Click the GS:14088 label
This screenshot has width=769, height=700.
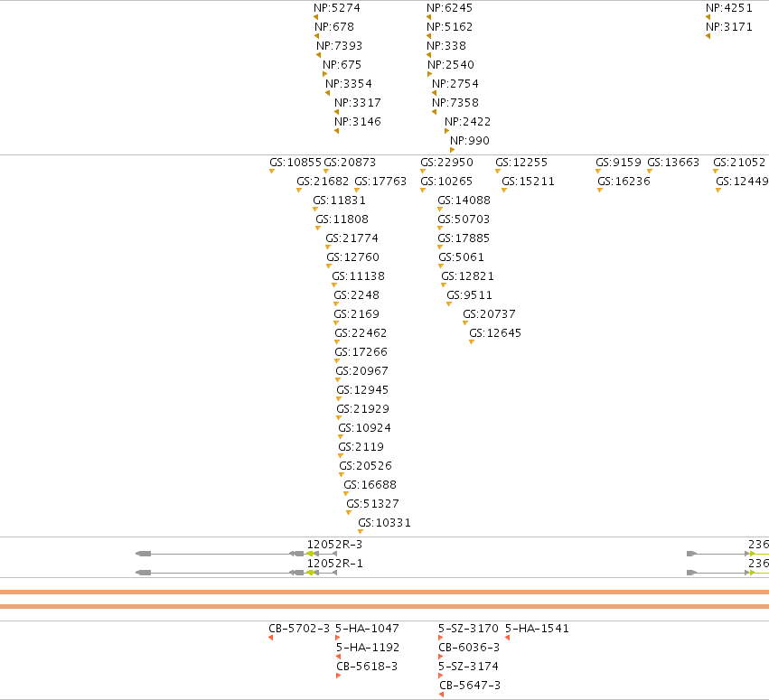(464, 201)
